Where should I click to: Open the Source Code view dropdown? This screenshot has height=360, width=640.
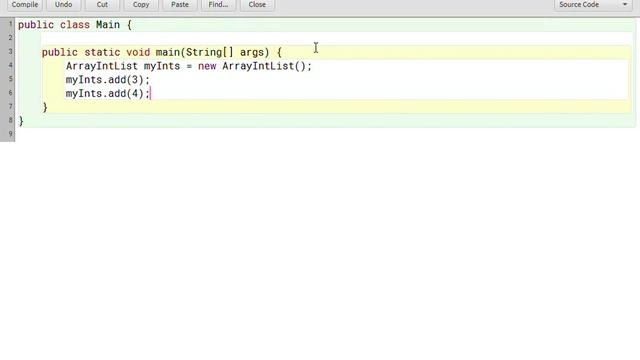pyautogui.click(x=593, y=5)
